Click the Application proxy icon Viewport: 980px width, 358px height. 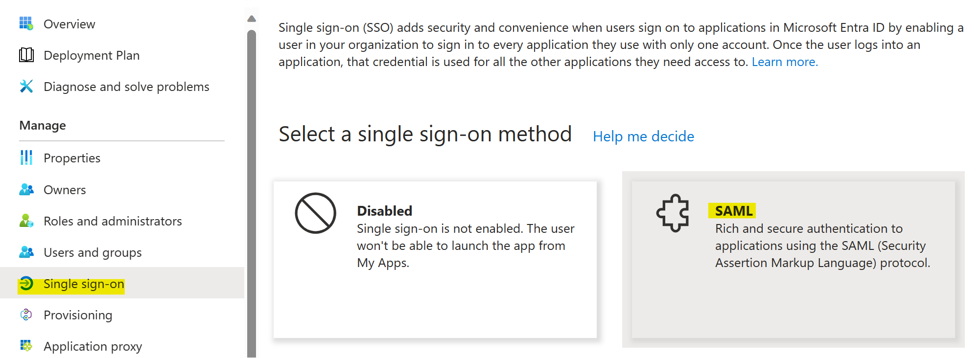pyautogui.click(x=26, y=346)
